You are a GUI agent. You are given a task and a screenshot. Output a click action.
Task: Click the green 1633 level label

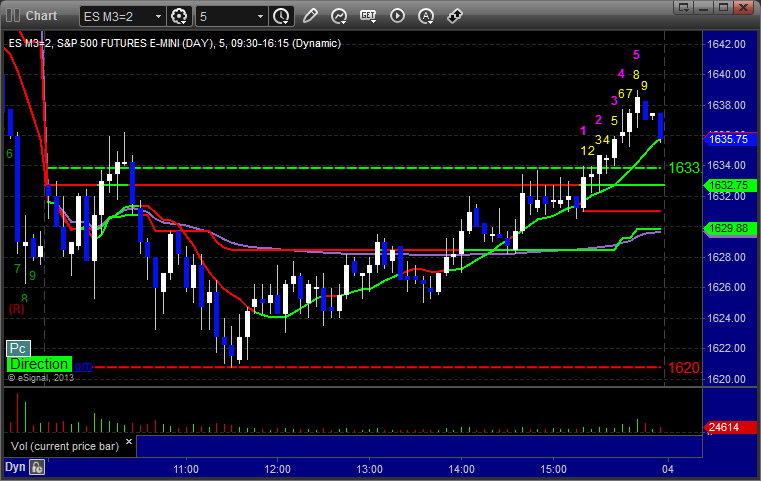pyautogui.click(x=684, y=168)
